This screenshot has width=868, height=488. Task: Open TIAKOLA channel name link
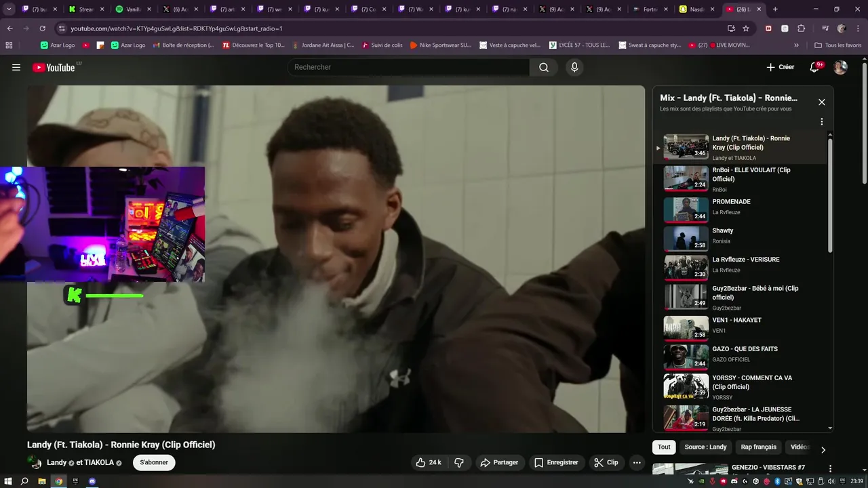(x=98, y=462)
